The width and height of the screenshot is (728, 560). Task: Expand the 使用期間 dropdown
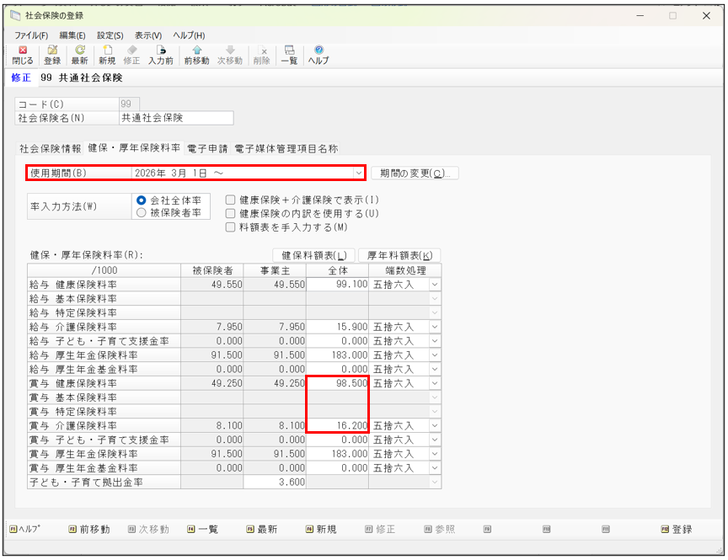pos(359,173)
